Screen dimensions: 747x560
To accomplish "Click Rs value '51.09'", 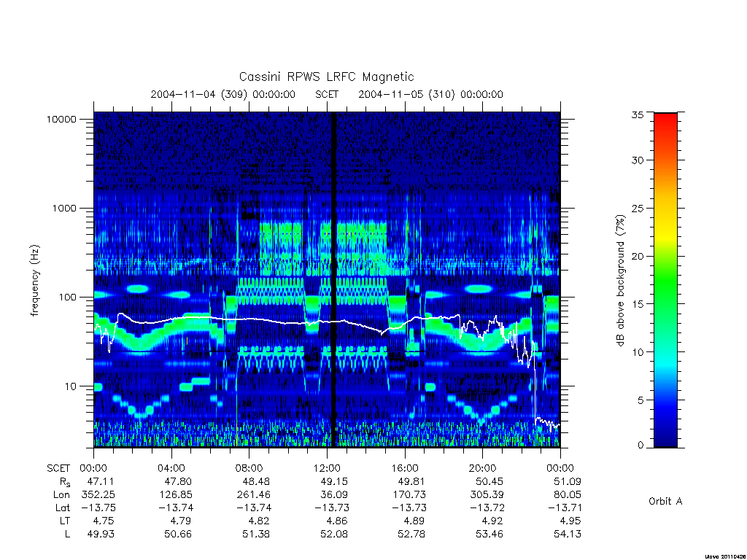I will click(568, 481).
